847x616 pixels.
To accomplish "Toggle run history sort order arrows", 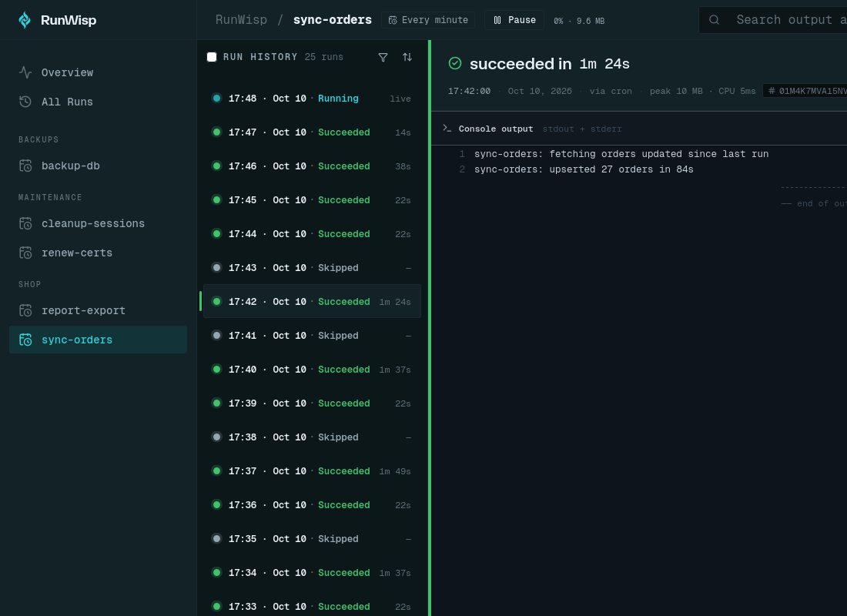I will click(x=407, y=57).
